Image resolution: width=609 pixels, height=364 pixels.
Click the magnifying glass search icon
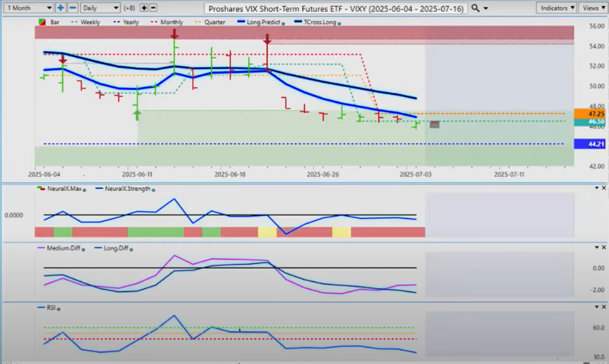(x=476, y=8)
